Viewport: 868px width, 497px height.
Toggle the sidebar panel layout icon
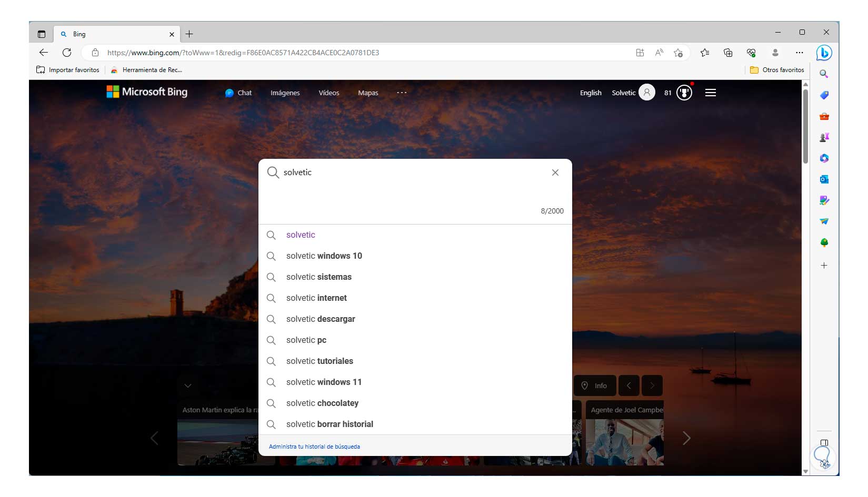pos(824,443)
